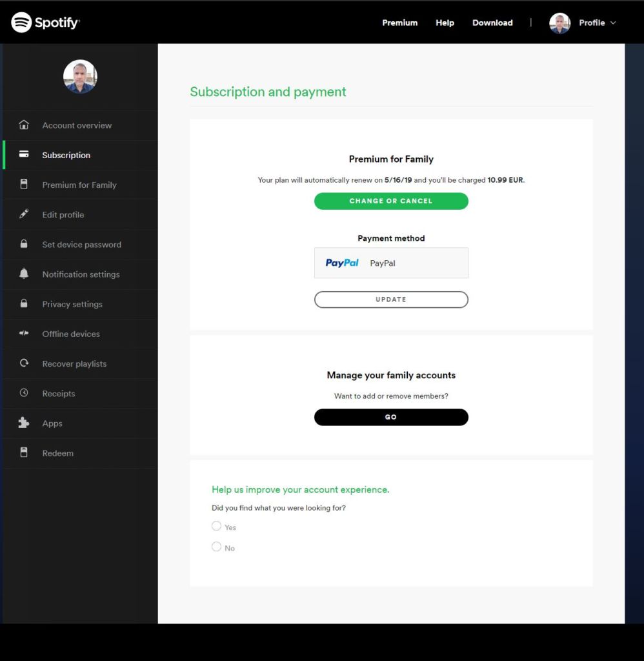Click the header profile avatar thumbnail
Screen dimensions: 644x661
point(559,23)
